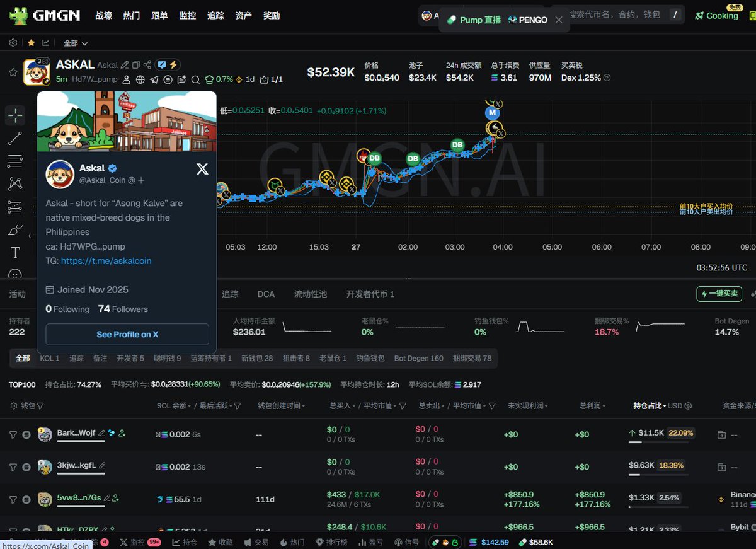The width and height of the screenshot is (756, 549).
Task: Toggle the 最后活跃 column filter funnel
Action: (238, 406)
